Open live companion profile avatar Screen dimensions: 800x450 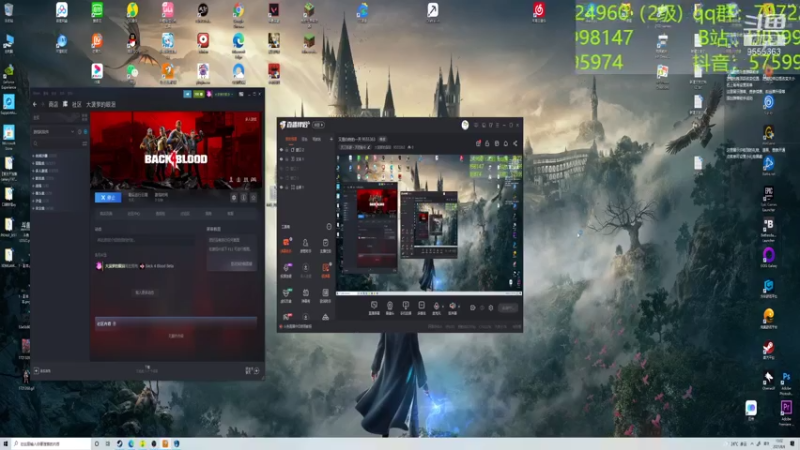tap(465, 125)
